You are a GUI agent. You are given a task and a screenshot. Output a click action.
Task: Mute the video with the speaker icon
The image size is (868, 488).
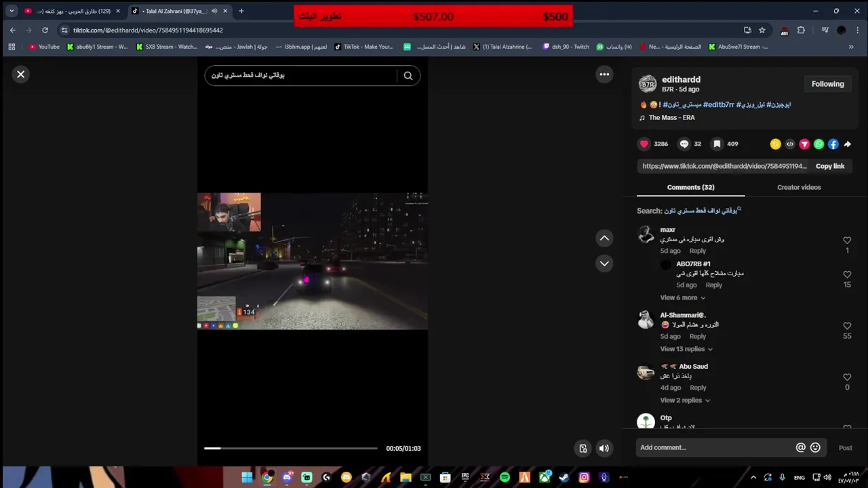pyautogui.click(x=604, y=448)
